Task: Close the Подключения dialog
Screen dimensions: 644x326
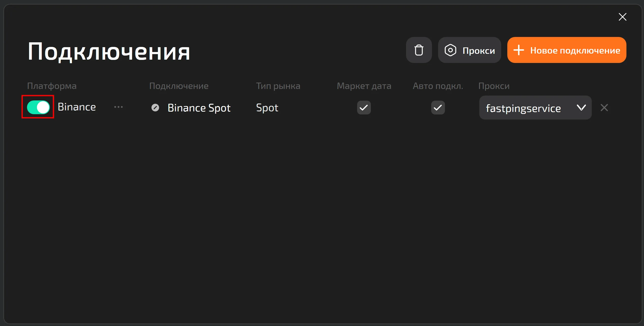Action: pyautogui.click(x=622, y=17)
